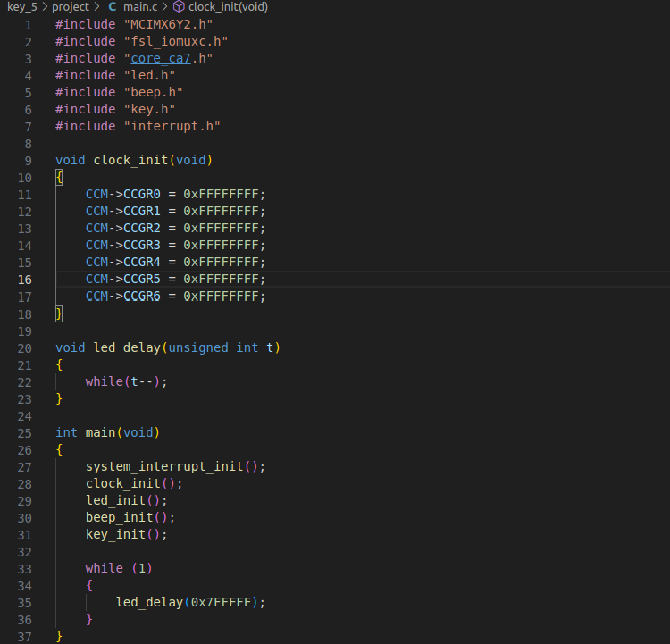Select clock_init(void) breadcrumb symbol
Viewport: 670px width, 644px height.
(228, 7)
